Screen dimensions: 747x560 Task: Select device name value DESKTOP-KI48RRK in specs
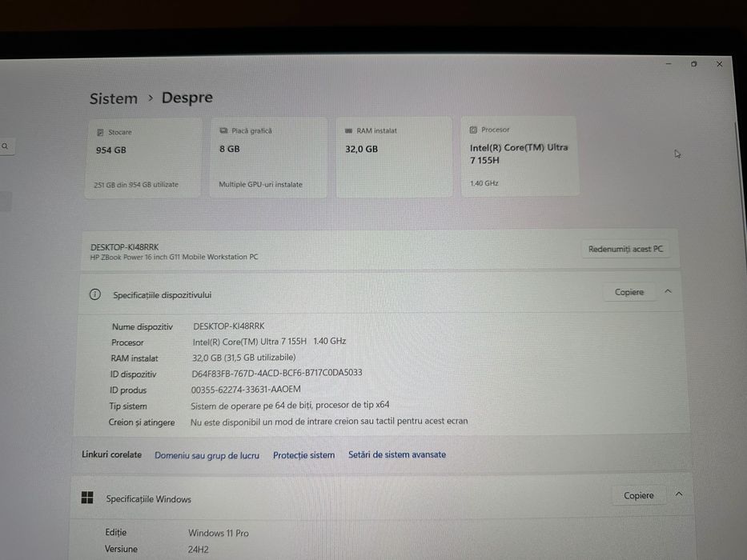[x=229, y=326]
